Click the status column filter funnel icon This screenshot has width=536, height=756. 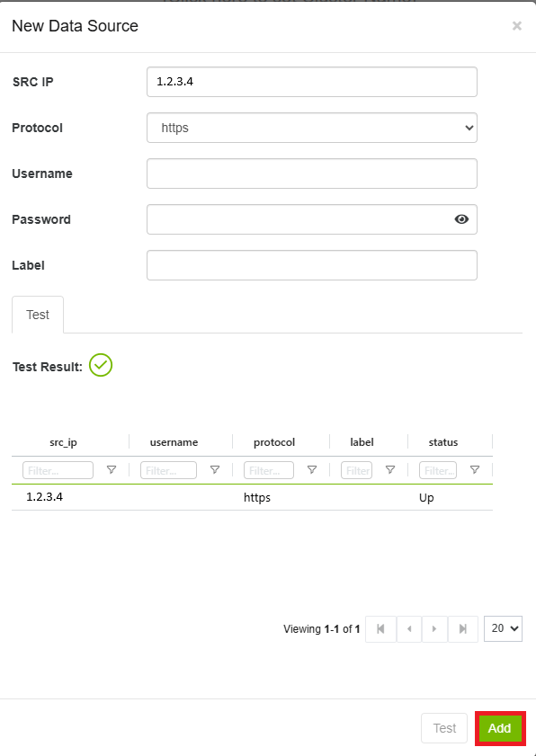coord(475,469)
